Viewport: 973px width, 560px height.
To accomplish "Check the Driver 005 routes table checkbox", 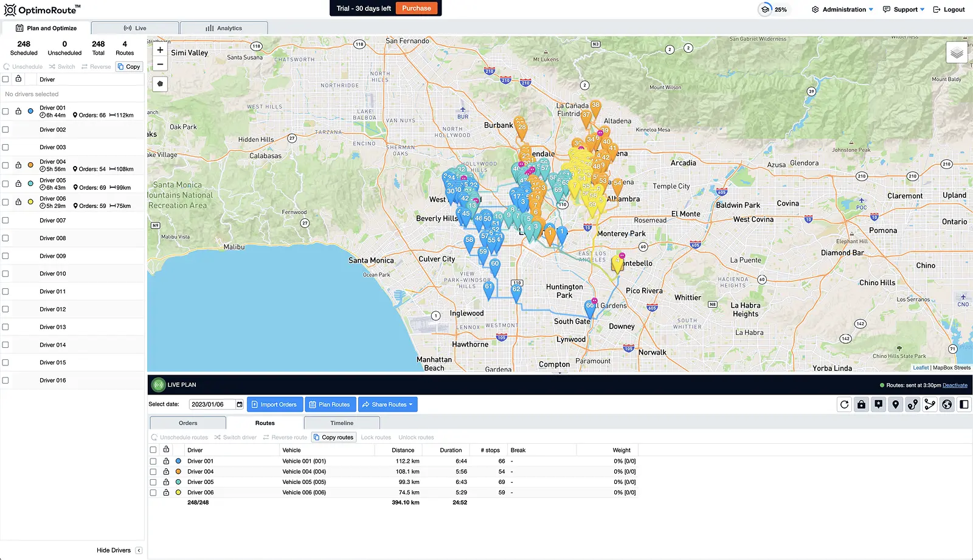I will click(153, 482).
